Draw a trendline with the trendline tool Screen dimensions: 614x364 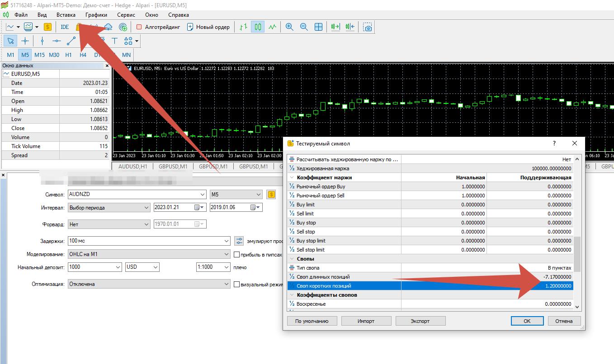71,41
